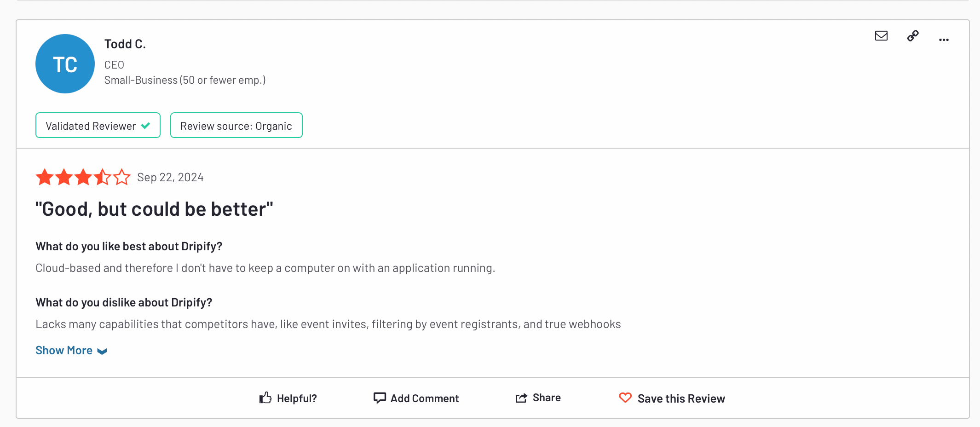Click the Show More chevron arrow
Image resolution: width=980 pixels, height=427 pixels.
(102, 352)
